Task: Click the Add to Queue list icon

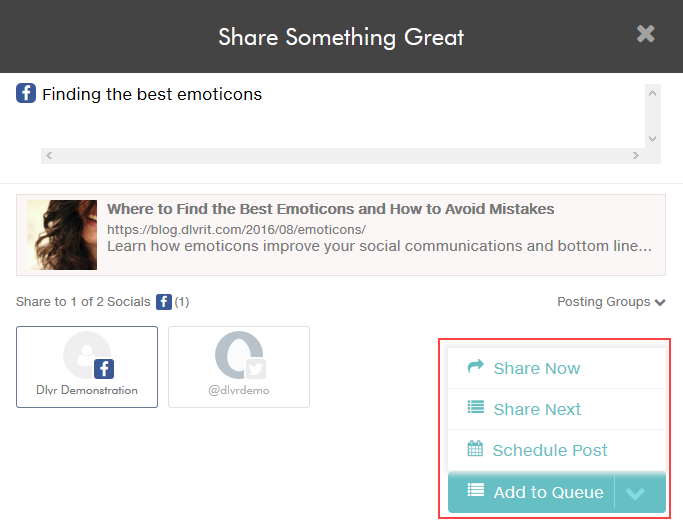Action: point(476,490)
